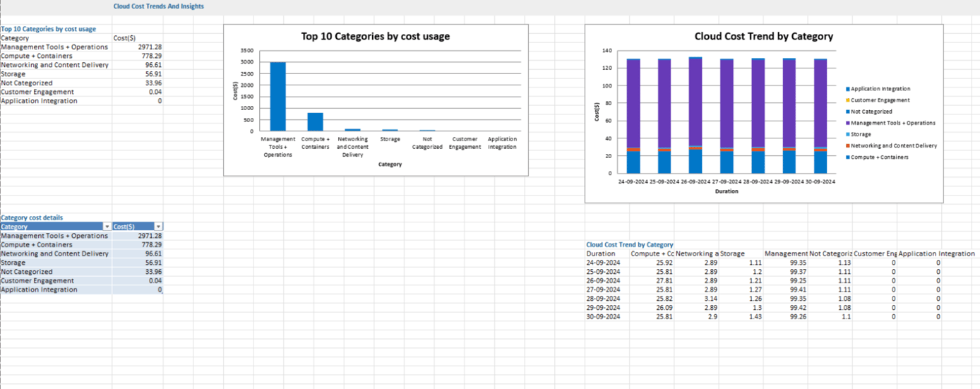Click the 30-09-2024 date cell in trend table
Image resolution: width=980 pixels, height=389 pixels.
[x=603, y=317]
